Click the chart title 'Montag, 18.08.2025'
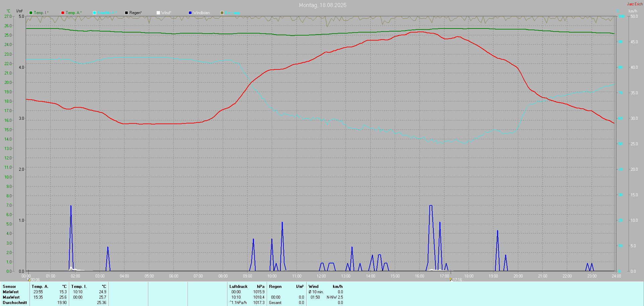The height and width of the screenshot is (306, 644). coord(323,5)
